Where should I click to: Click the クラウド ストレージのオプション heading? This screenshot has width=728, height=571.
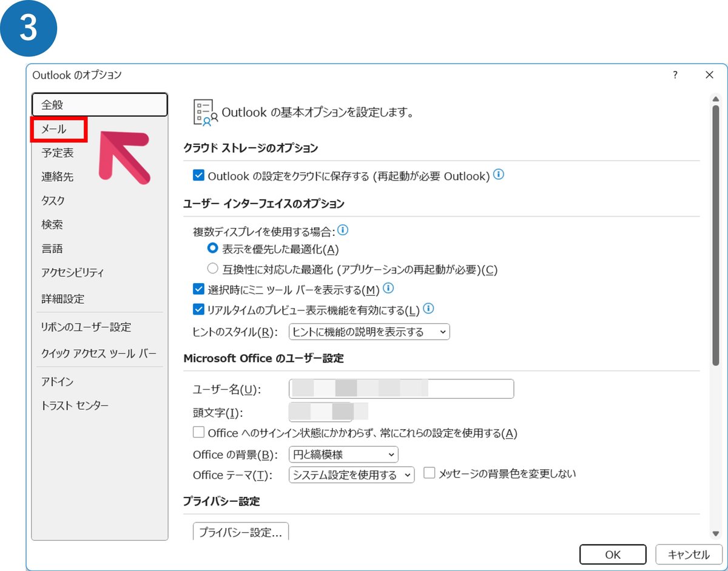251,148
